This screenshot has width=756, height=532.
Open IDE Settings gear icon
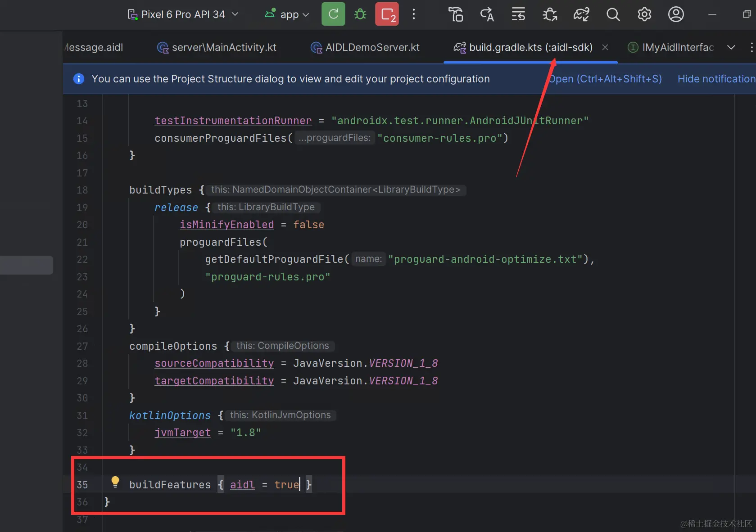(x=644, y=14)
